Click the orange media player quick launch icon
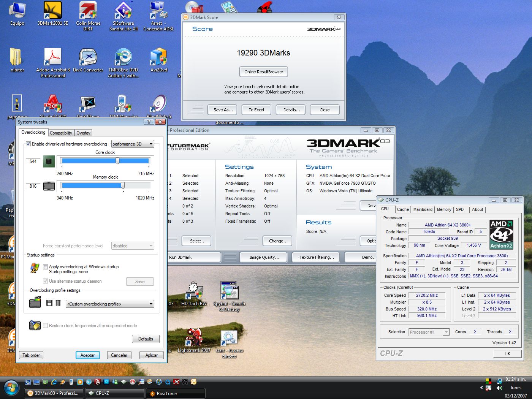 click(x=80, y=382)
